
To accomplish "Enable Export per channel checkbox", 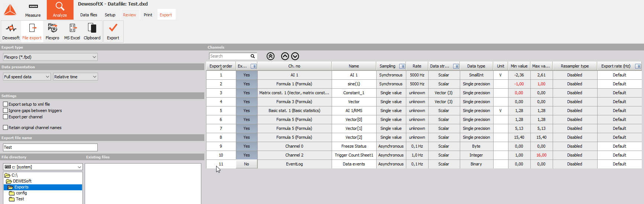I will pos(6,117).
